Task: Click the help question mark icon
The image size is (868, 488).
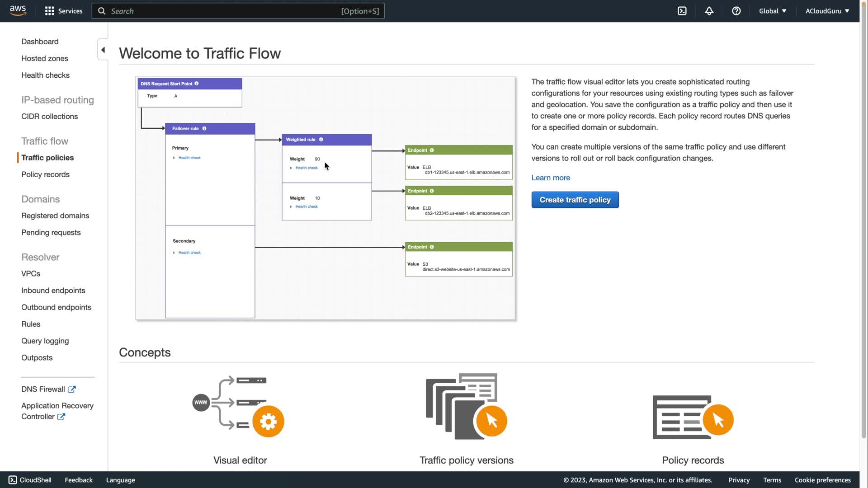Action: 736,11
